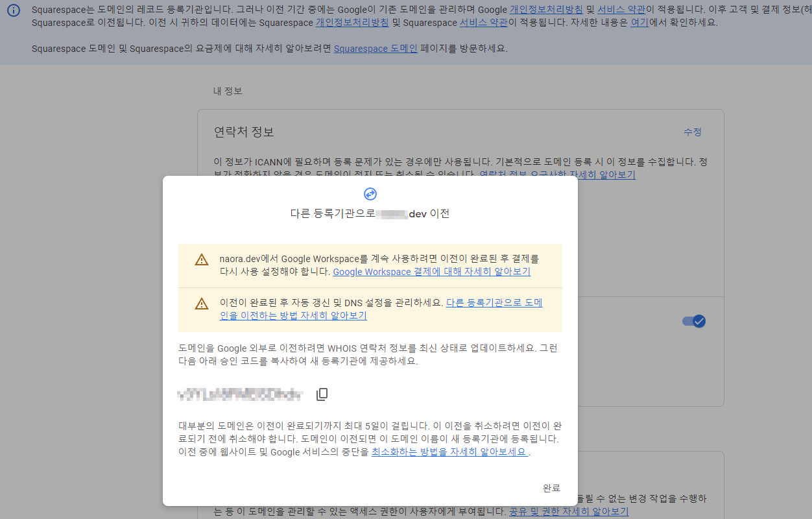Open '연락처 정보 요구사항 자세히 알아보기' link
Screen dimensions: 812x519
pos(557,175)
